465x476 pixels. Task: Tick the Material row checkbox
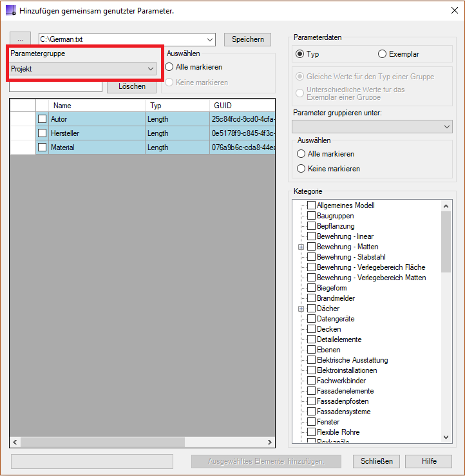[x=43, y=148]
